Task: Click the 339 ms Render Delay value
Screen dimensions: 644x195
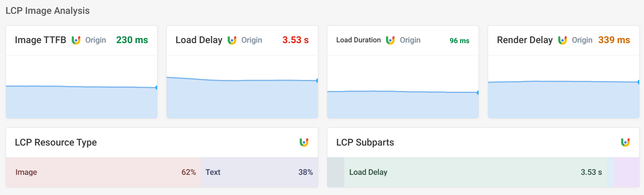Action: click(614, 40)
